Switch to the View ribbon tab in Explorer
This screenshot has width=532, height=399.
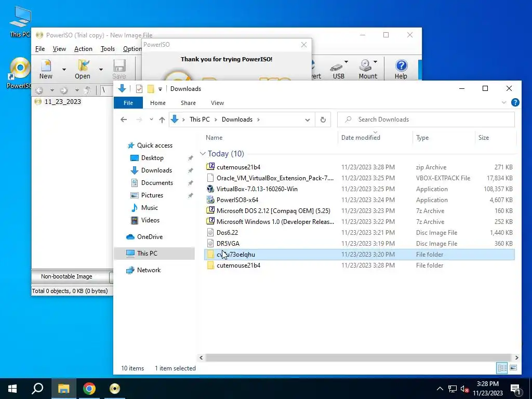pos(217,103)
